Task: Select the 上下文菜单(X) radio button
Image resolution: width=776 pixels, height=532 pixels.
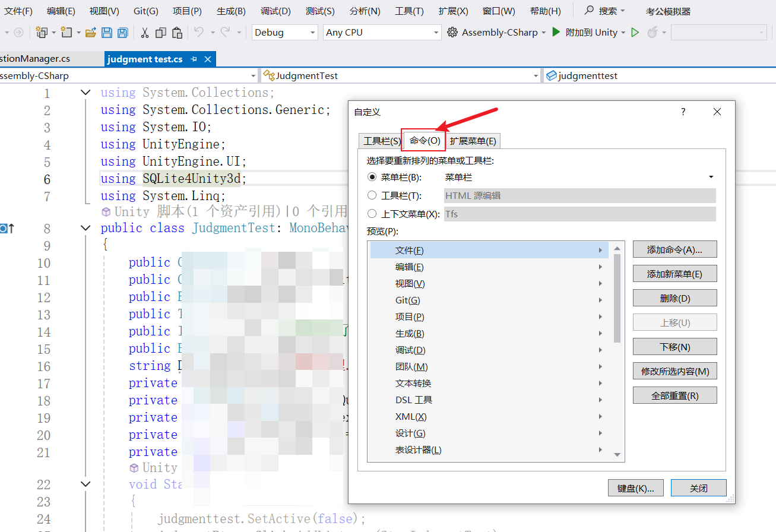Action: pyautogui.click(x=372, y=214)
